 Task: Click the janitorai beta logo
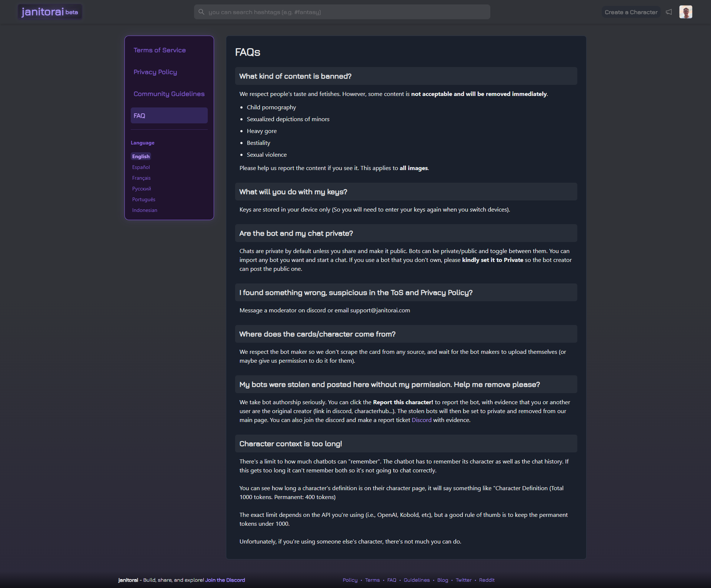tap(50, 12)
